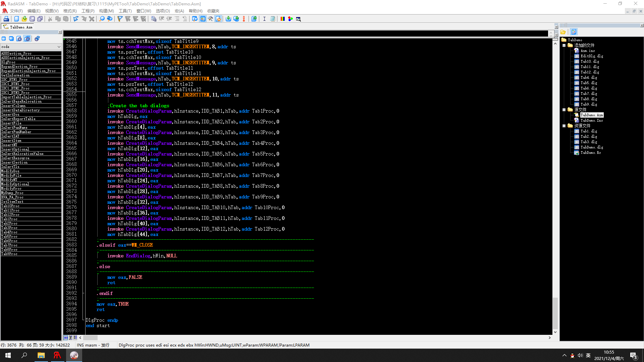Click the hammer Tools icon

click(x=210, y=19)
